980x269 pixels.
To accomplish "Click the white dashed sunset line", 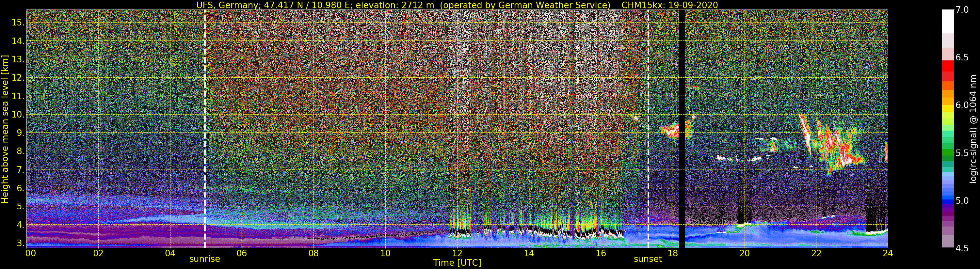I will point(648,129).
